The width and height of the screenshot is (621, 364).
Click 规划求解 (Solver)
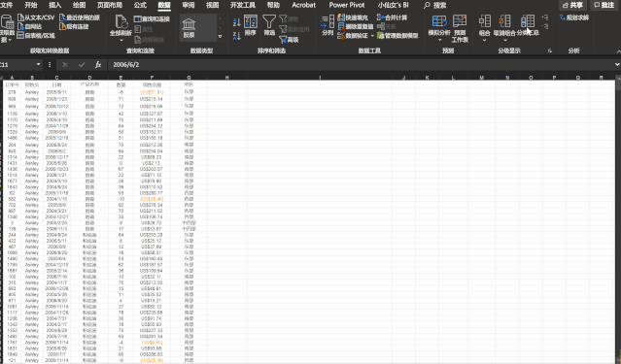point(574,17)
